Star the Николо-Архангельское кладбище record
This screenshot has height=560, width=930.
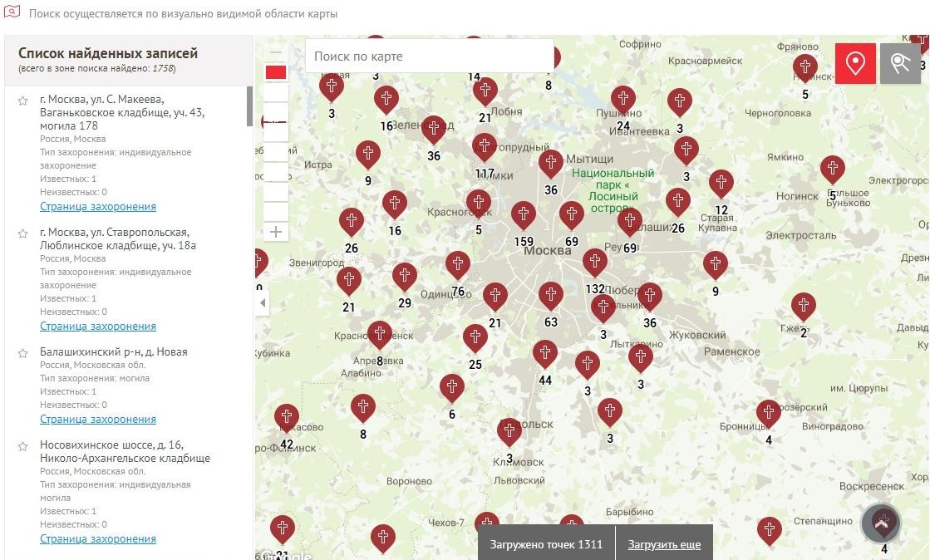[22, 447]
